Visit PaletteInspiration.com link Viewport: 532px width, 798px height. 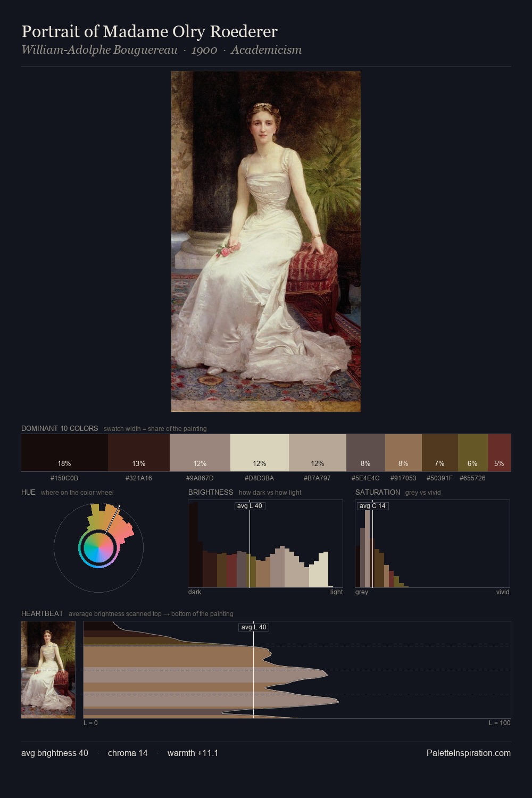tap(469, 753)
